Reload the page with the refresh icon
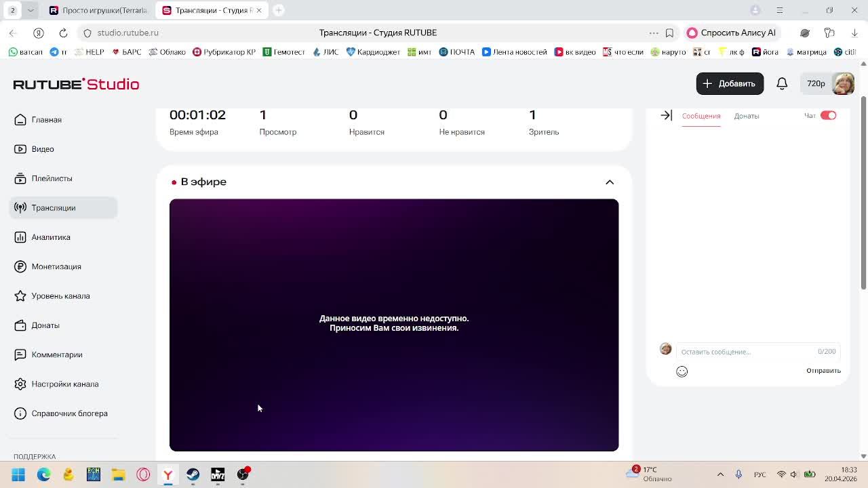Viewport: 868px width, 488px height. coord(63,33)
